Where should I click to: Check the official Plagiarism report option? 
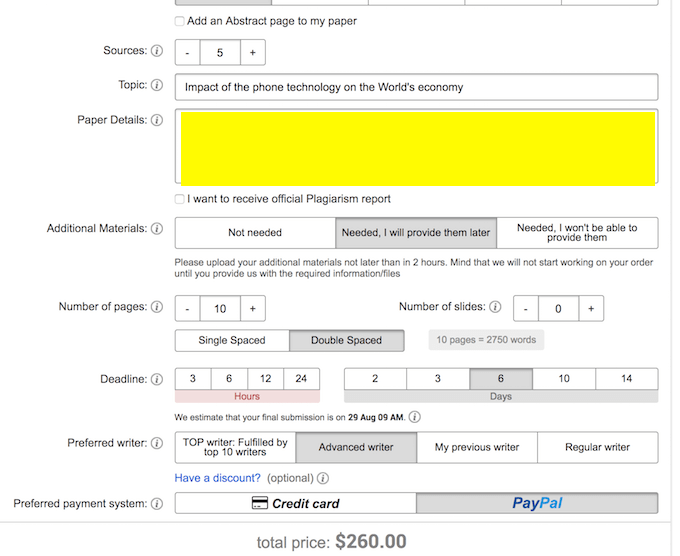180,199
